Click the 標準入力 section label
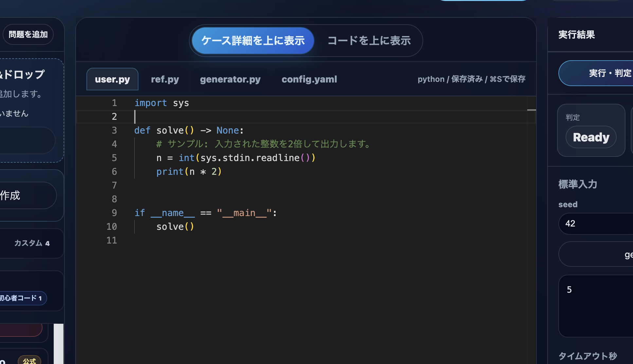 click(578, 184)
